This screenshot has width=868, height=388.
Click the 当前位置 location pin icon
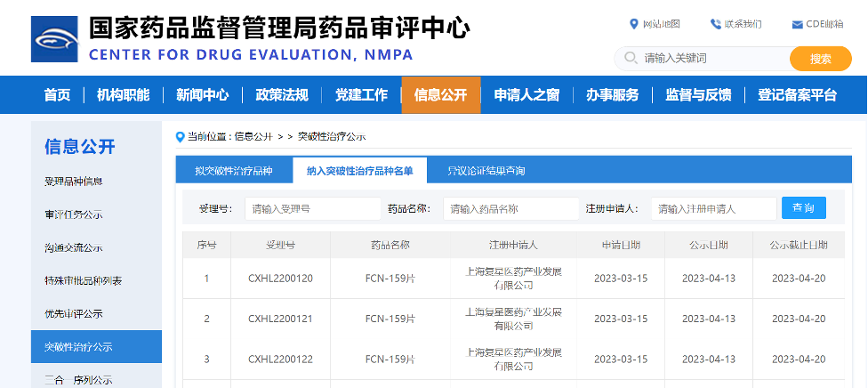tap(181, 137)
